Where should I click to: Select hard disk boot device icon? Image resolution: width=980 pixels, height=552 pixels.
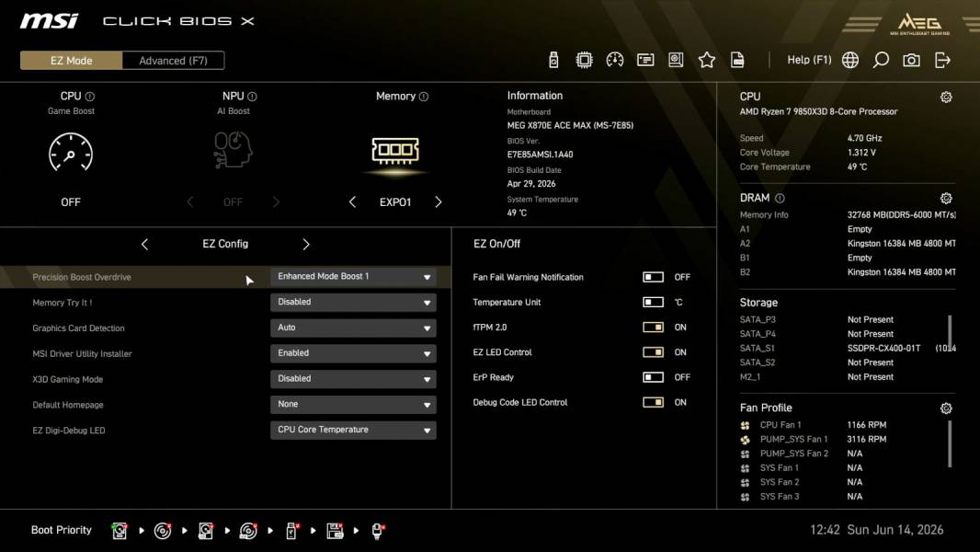[x=120, y=531]
